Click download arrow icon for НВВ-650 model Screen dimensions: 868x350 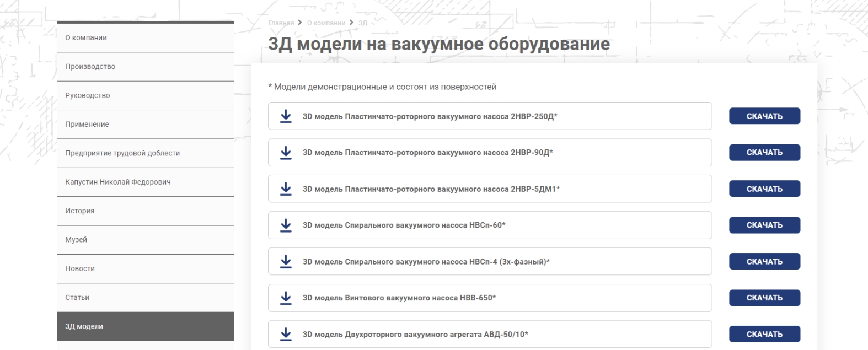point(286,298)
